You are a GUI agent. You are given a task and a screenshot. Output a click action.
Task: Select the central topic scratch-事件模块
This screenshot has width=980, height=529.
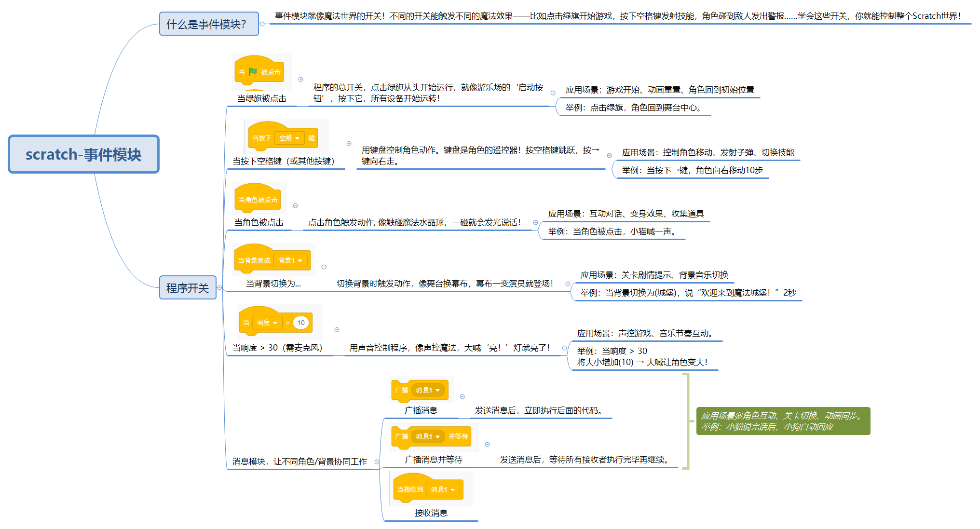pyautogui.click(x=83, y=154)
